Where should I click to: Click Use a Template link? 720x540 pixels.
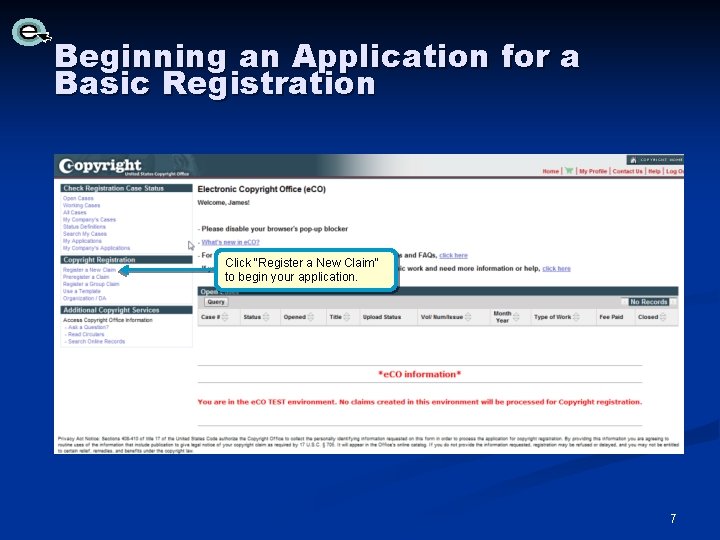pos(82,291)
